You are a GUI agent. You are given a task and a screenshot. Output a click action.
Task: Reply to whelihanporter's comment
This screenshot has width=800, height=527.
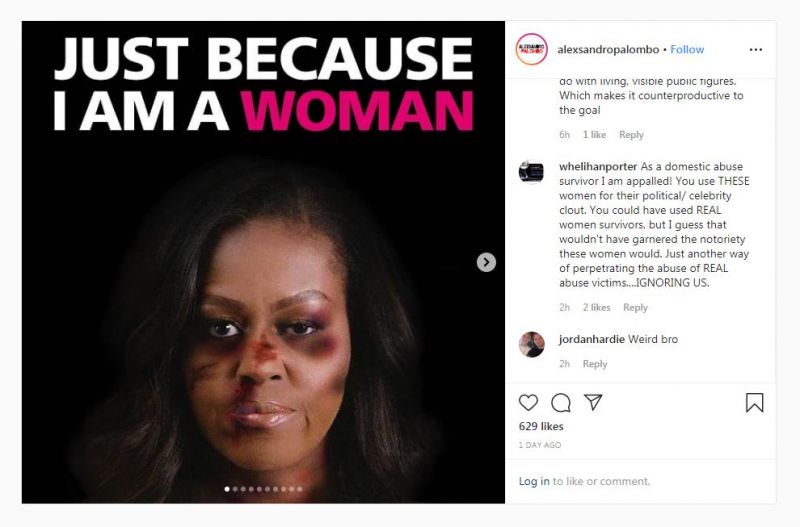635,308
